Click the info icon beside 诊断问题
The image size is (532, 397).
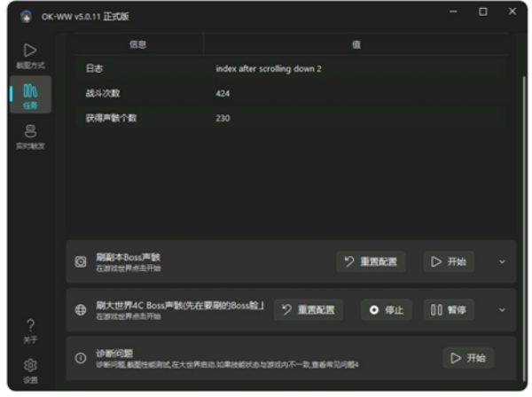(81, 358)
